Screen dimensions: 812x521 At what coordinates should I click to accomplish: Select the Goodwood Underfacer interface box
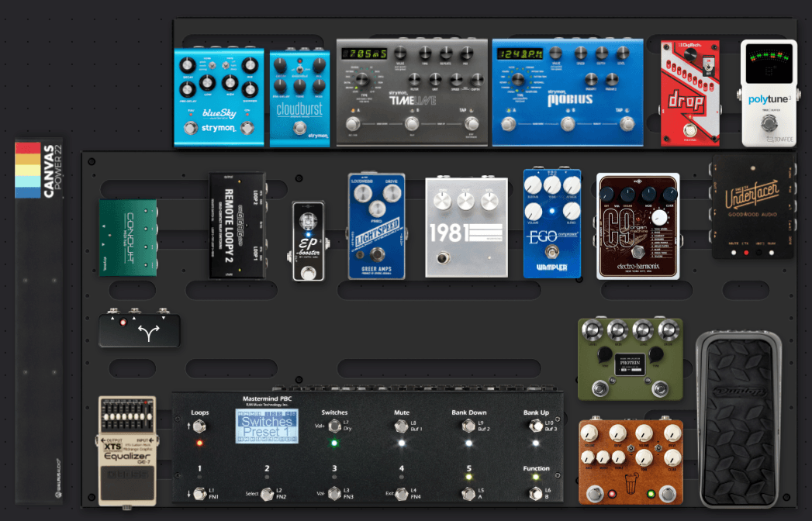(x=753, y=206)
